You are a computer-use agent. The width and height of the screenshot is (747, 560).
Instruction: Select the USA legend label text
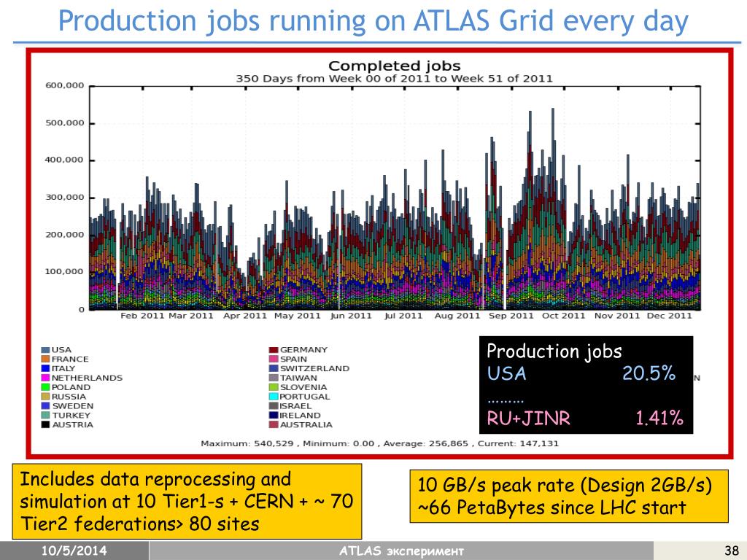coord(61,350)
